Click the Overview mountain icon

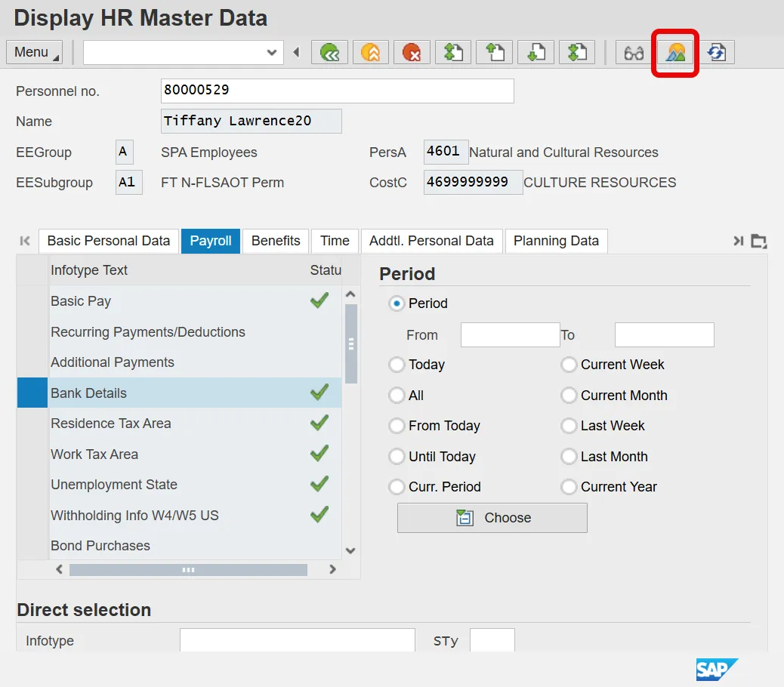(675, 52)
